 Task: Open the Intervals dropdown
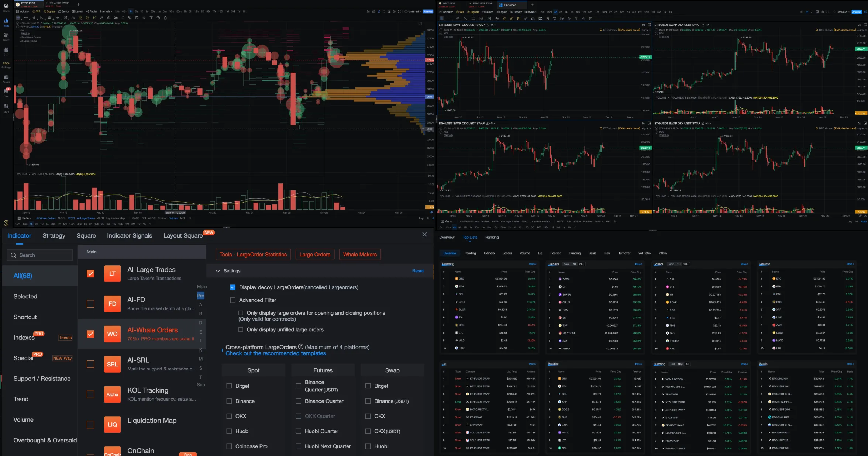106,11
